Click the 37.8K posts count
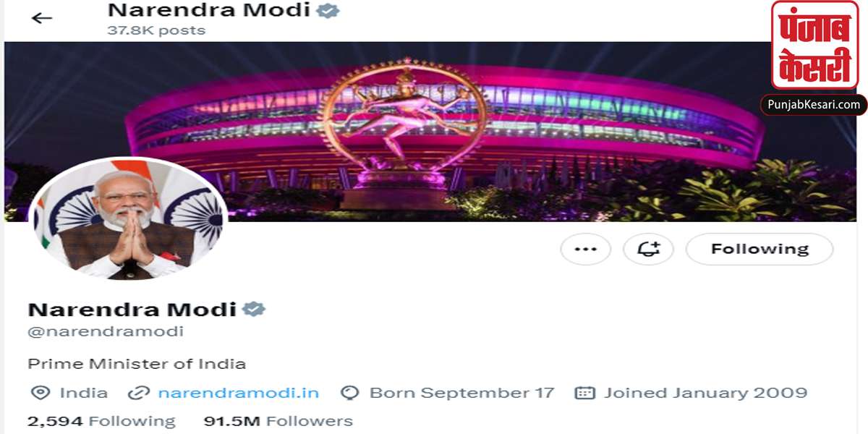The image size is (868, 434). click(156, 30)
